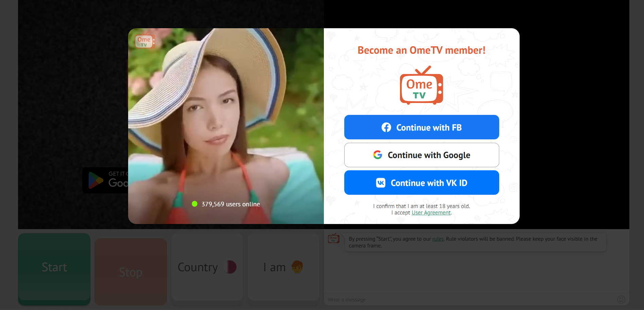The image size is (644, 310).
Task: Click the Google G icon
Action: [378, 155]
